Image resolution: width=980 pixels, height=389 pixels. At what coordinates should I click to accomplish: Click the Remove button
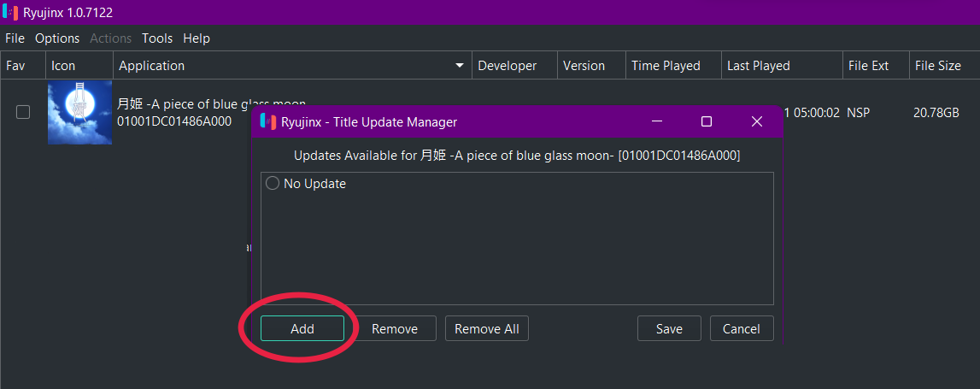[395, 329]
